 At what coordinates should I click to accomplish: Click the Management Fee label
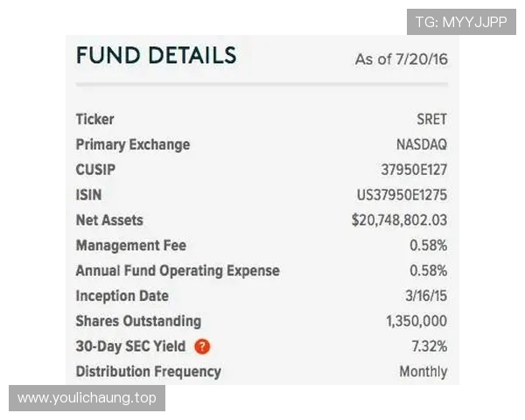point(130,246)
